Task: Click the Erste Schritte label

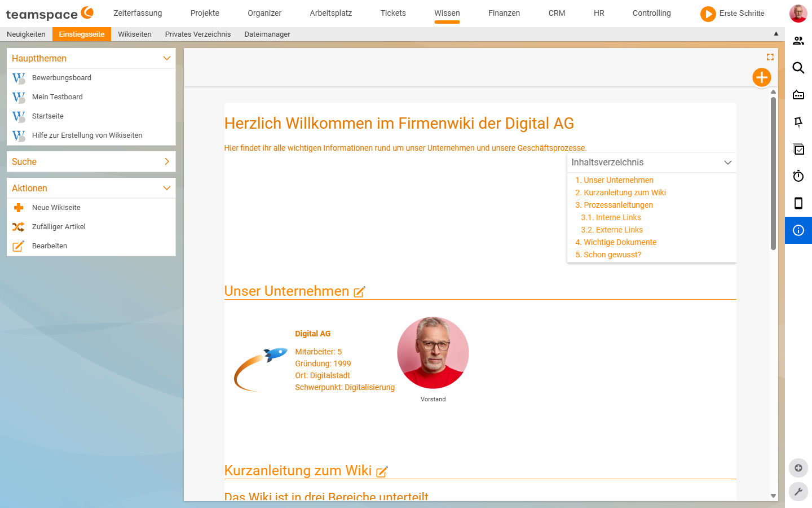Action: pos(742,13)
